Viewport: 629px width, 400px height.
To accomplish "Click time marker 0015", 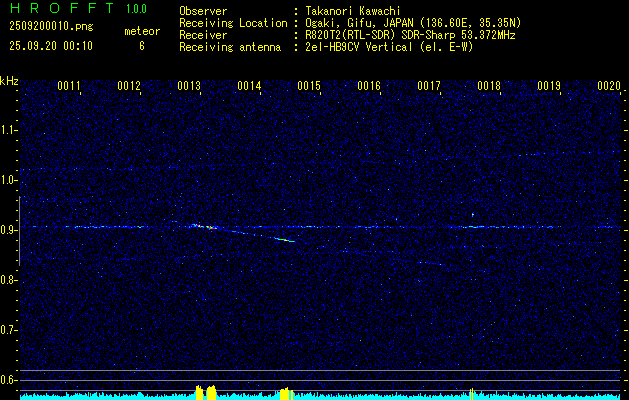I will pos(309,86).
